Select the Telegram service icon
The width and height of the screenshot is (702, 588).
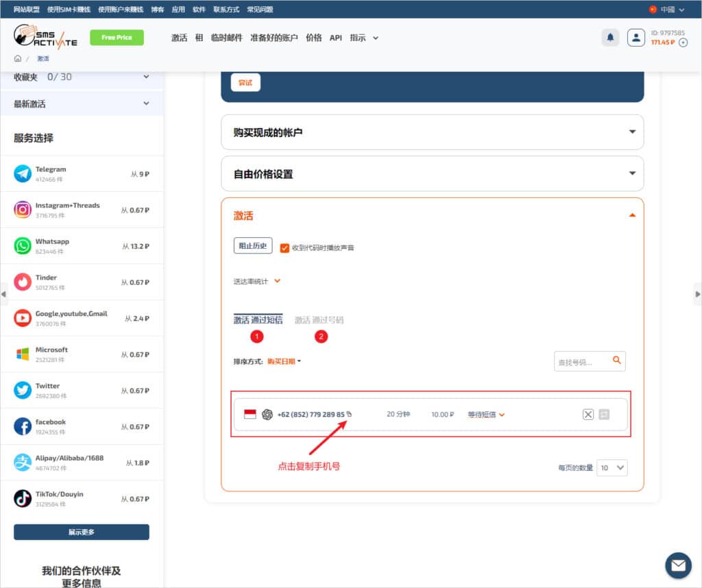click(23, 173)
